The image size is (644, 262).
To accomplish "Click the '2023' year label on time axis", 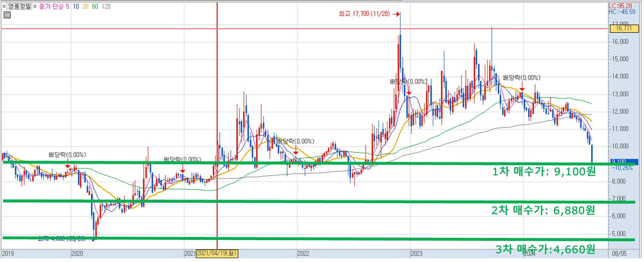I will tap(416, 254).
